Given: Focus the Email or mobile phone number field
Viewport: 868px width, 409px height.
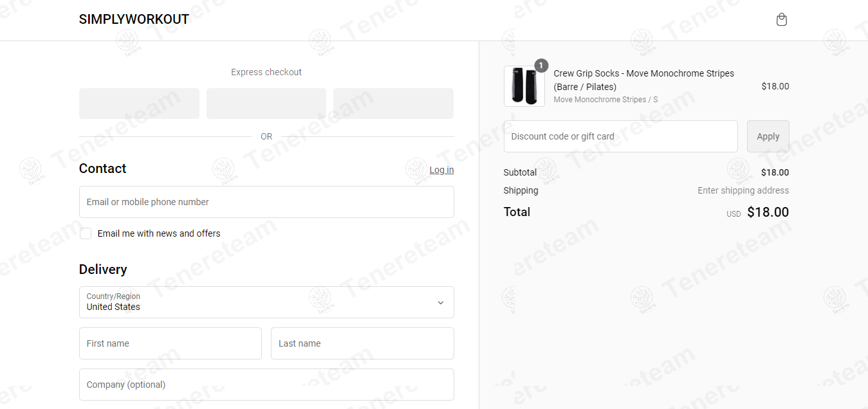Looking at the screenshot, I should click(266, 202).
